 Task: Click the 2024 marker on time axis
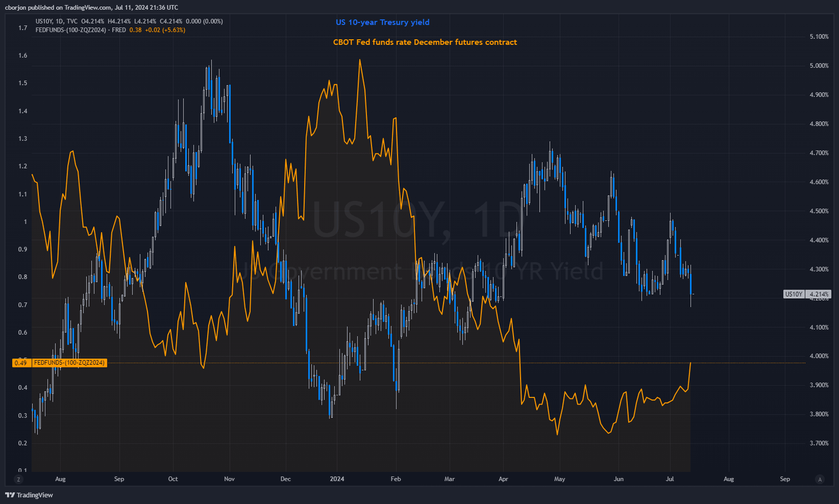click(x=337, y=479)
